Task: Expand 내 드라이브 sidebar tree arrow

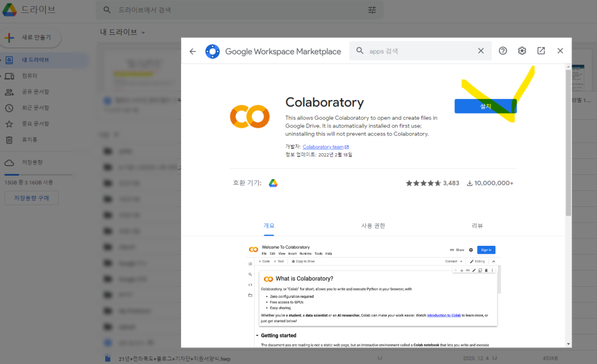Action: 1,60
